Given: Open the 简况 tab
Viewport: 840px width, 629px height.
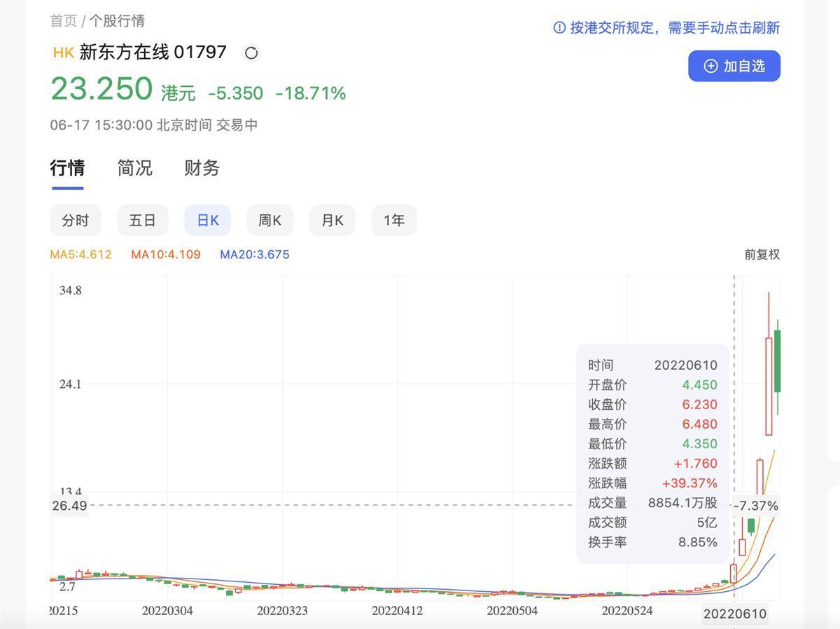Looking at the screenshot, I should tap(134, 168).
